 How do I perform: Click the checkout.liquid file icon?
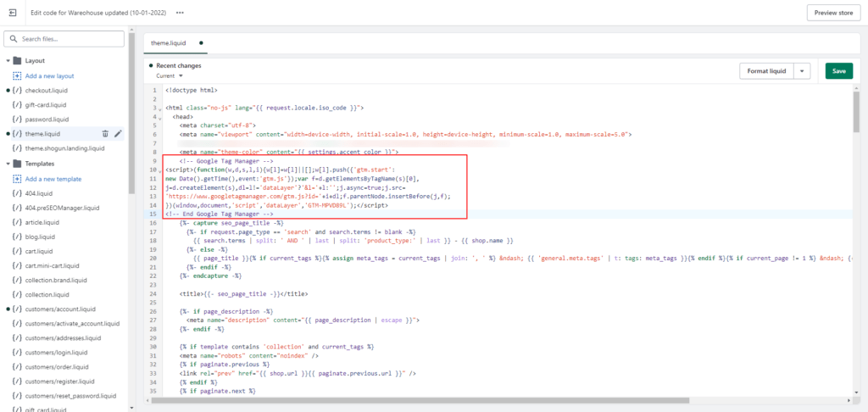[17, 90]
